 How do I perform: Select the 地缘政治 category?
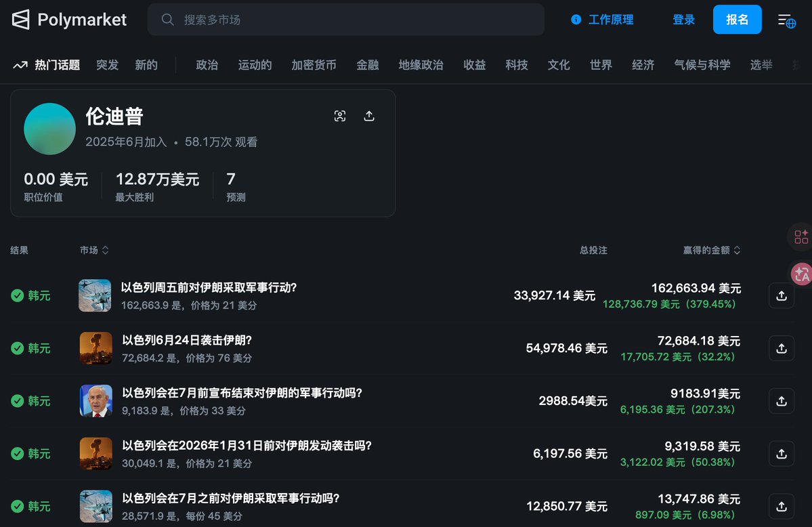[421, 65]
